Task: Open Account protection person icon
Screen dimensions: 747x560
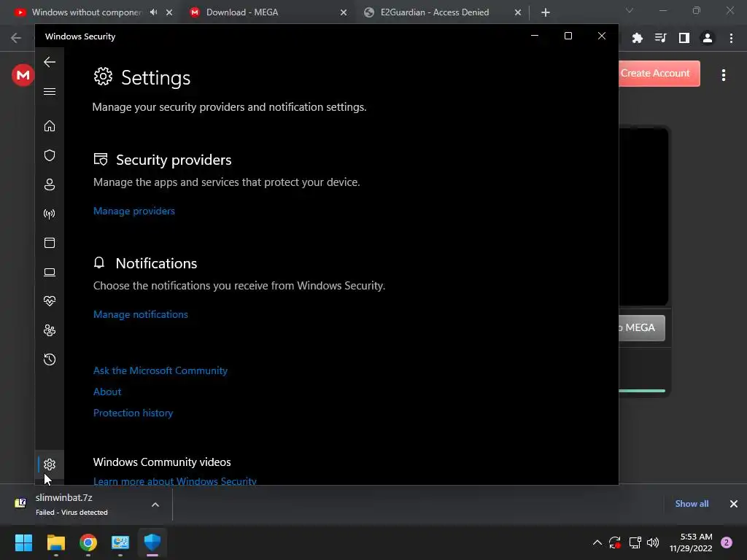Action: coord(50,184)
